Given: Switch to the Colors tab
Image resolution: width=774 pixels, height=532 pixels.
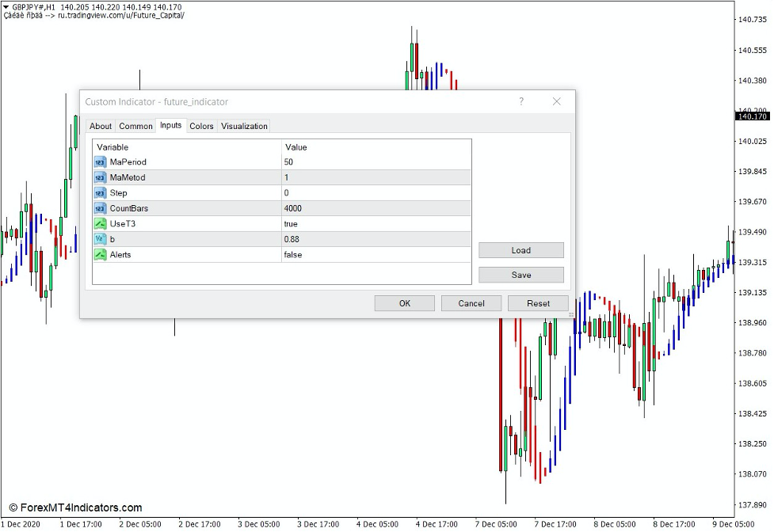Looking at the screenshot, I should tap(201, 126).
